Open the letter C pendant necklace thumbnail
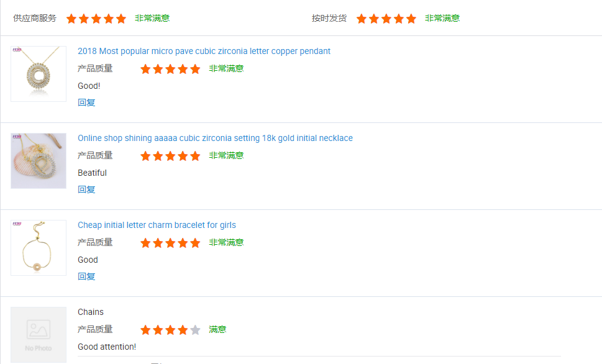Screen dimensions: 602x364 (x=39, y=74)
